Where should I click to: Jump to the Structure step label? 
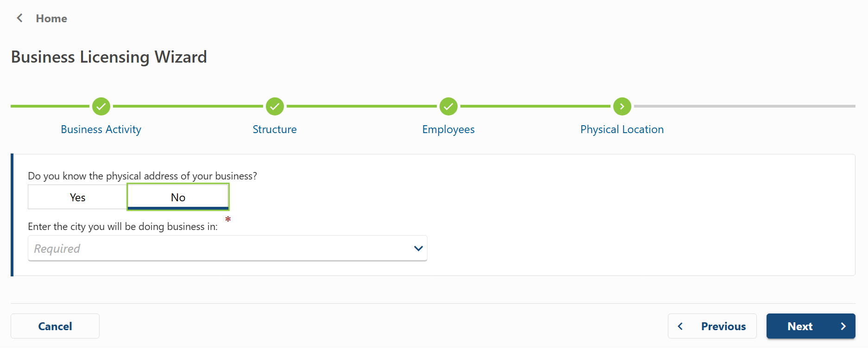[x=275, y=129]
